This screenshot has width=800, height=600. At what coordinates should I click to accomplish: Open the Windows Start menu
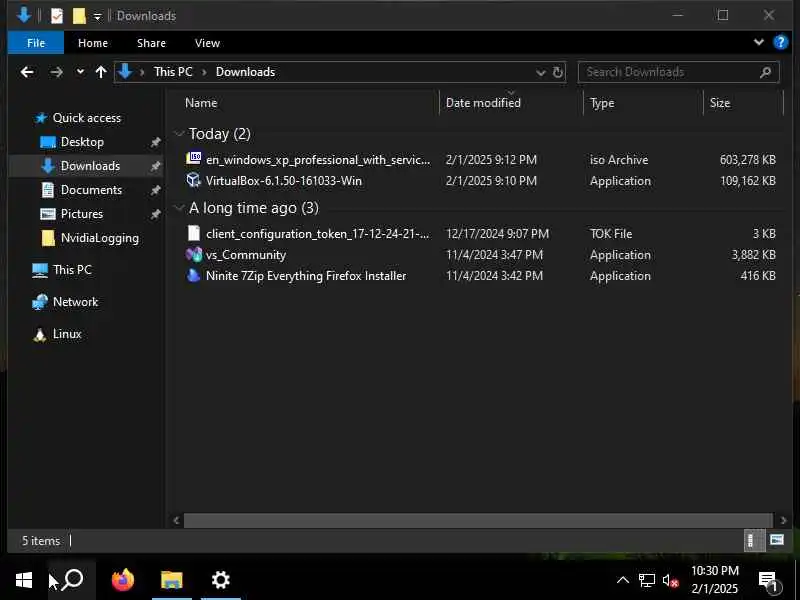23,580
